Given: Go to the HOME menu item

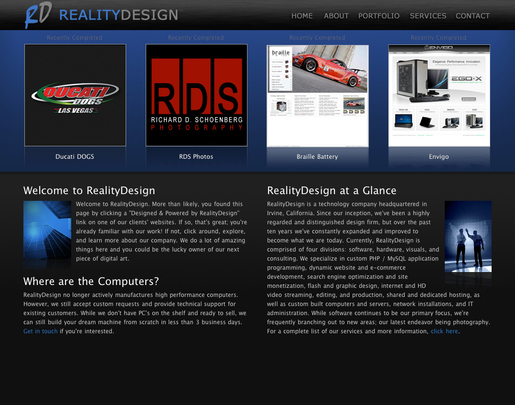Looking at the screenshot, I should (302, 16).
